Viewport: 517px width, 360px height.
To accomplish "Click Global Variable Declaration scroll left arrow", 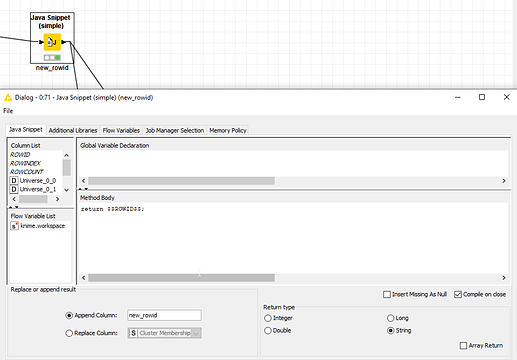I will tap(84, 181).
